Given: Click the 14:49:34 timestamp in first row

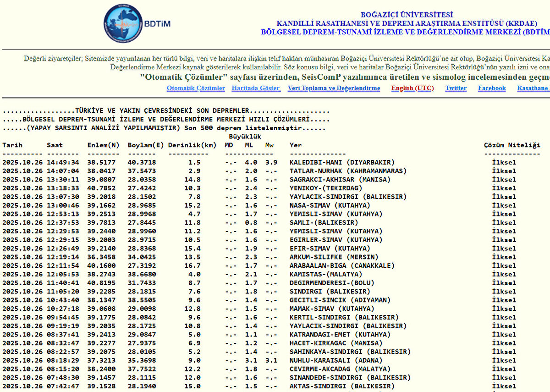Looking at the screenshot, I should (x=63, y=162).
